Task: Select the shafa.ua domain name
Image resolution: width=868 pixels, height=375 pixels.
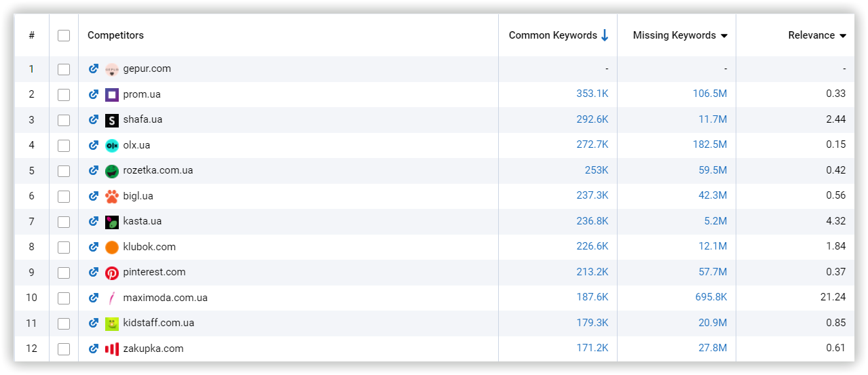Action: [x=143, y=119]
